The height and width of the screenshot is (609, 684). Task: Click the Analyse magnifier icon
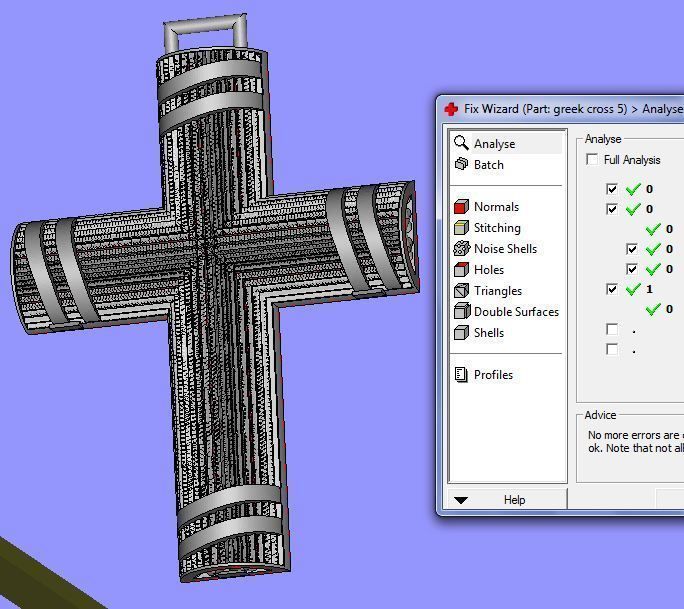click(461, 143)
